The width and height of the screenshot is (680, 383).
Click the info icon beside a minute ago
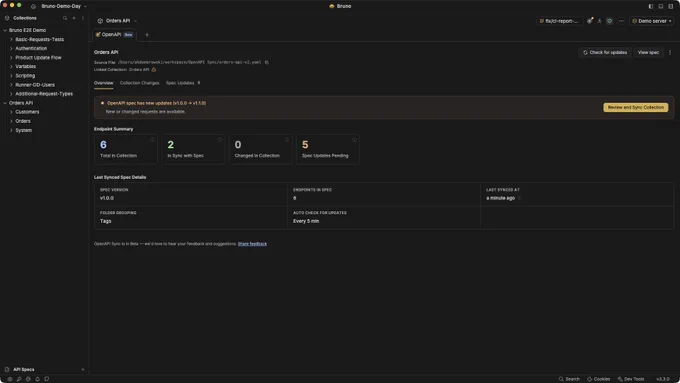pyautogui.click(x=520, y=198)
